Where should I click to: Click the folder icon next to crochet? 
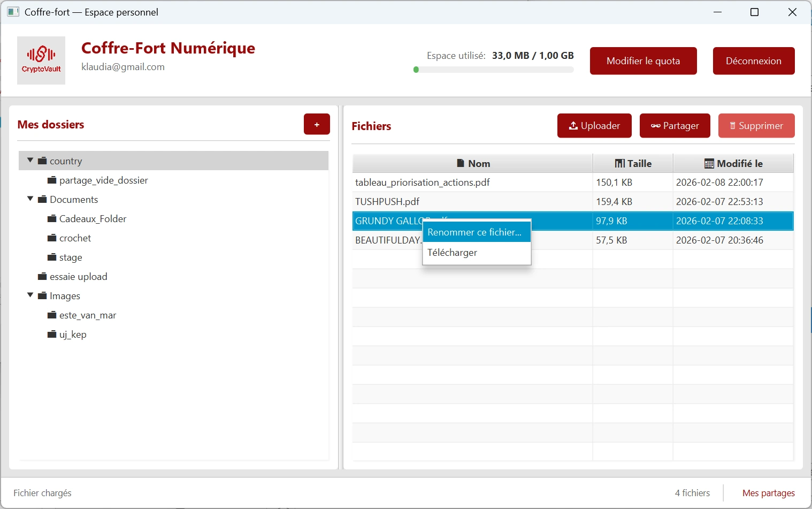click(x=52, y=238)
